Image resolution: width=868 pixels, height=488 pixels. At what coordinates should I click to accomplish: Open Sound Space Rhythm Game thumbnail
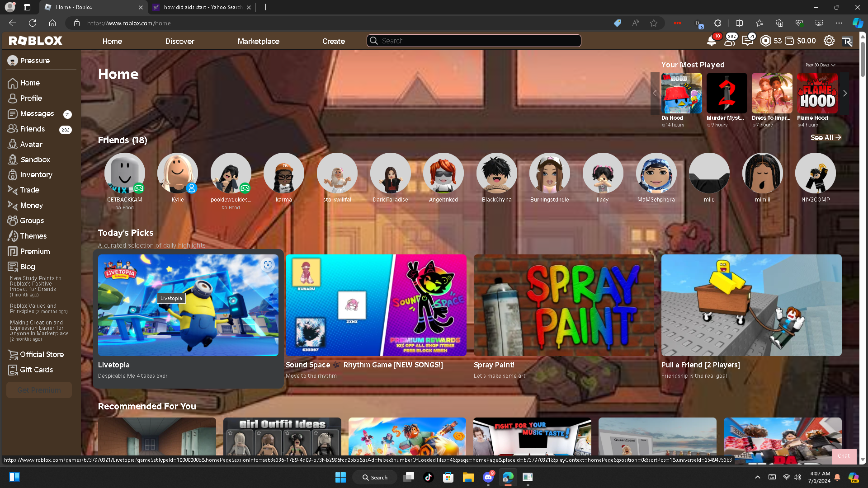tap(376, 305)
